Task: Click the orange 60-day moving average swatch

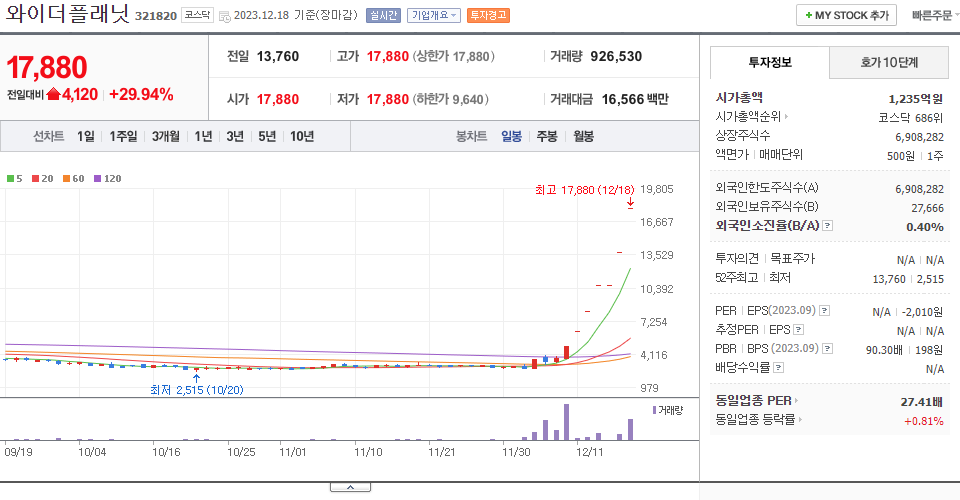Action: coord(66,179)
